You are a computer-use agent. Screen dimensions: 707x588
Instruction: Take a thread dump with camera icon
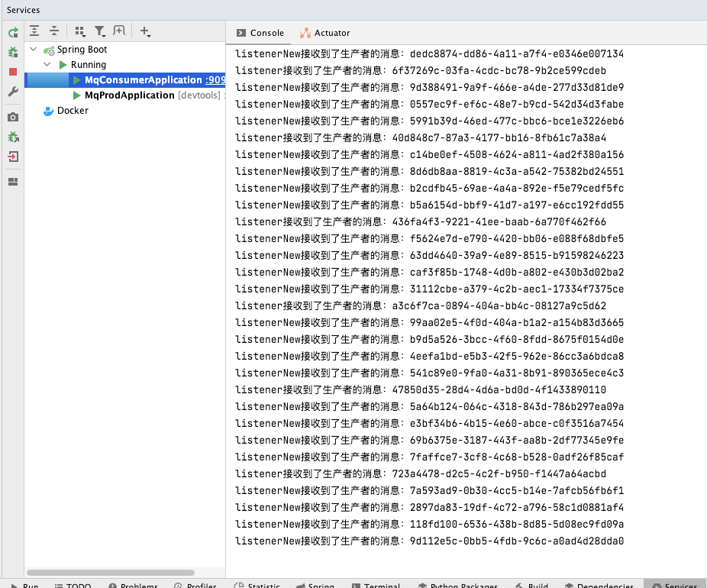point(13,118)
